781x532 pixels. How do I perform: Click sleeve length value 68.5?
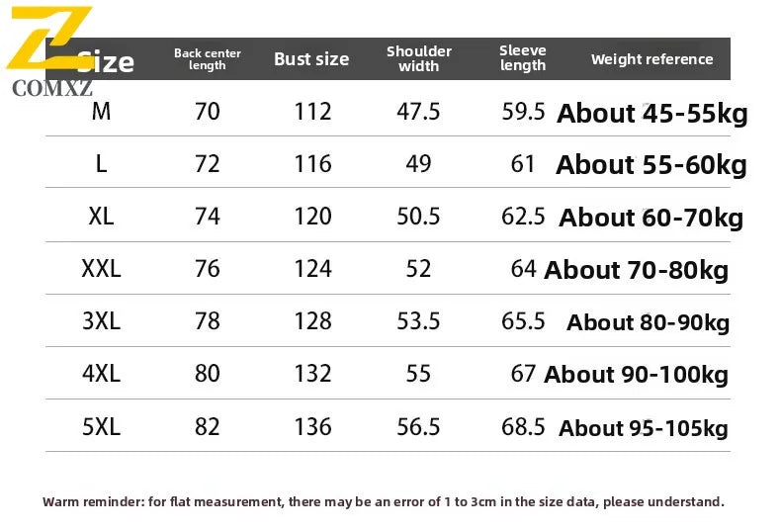click(x=523, y=427)
